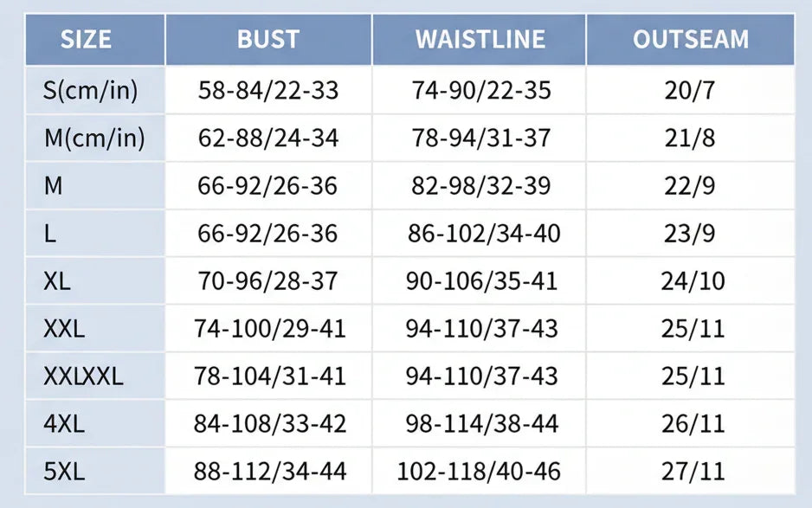Click the 4XL size row label
This screenshot has height=508, width=812.
pos(63,424)
